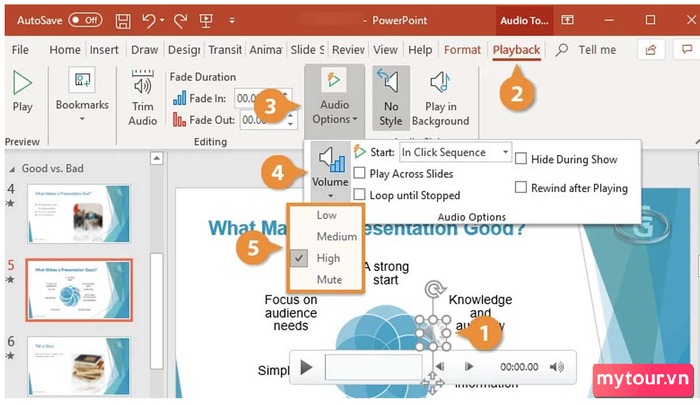700x405 pixels.
Task: Click the audio bar volume speaker icon
Action: tap(557, 367)
